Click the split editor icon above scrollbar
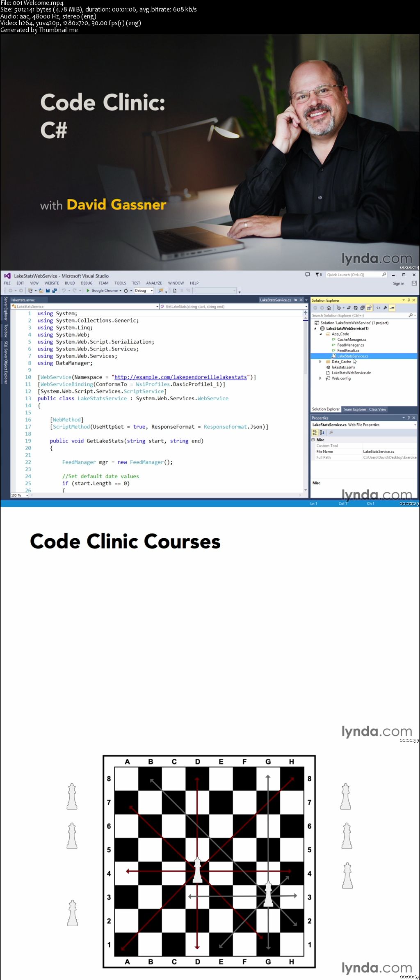Screen dimensions: 420x980 [306, 313]
